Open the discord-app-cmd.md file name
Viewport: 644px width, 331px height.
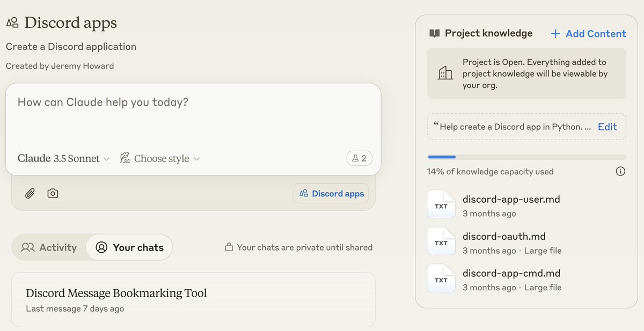pyautogui.click(x=510, y=274)
